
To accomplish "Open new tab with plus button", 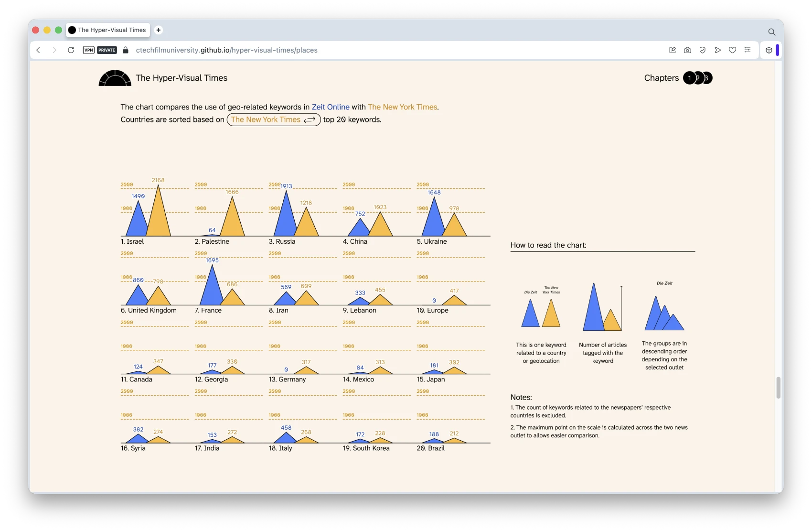I will (159, 30).
